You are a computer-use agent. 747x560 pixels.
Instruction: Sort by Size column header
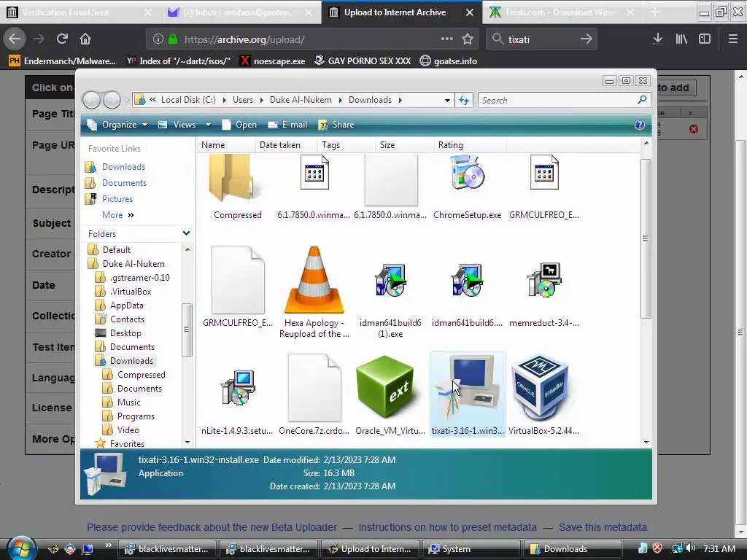[404, 145]
